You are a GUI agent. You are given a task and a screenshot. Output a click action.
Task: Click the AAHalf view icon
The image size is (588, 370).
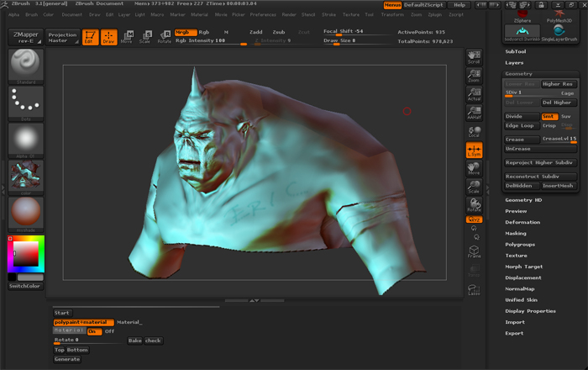pos(474,114)
